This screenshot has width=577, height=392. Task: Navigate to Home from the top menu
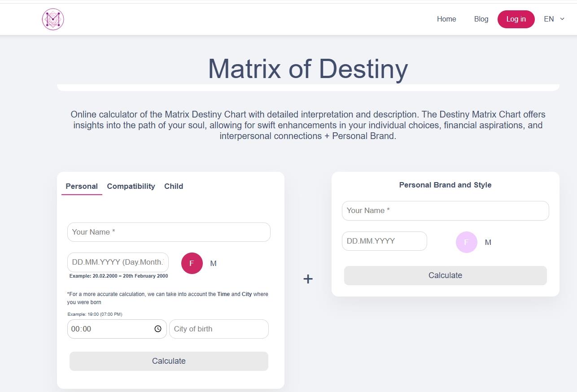pos(446,19)
